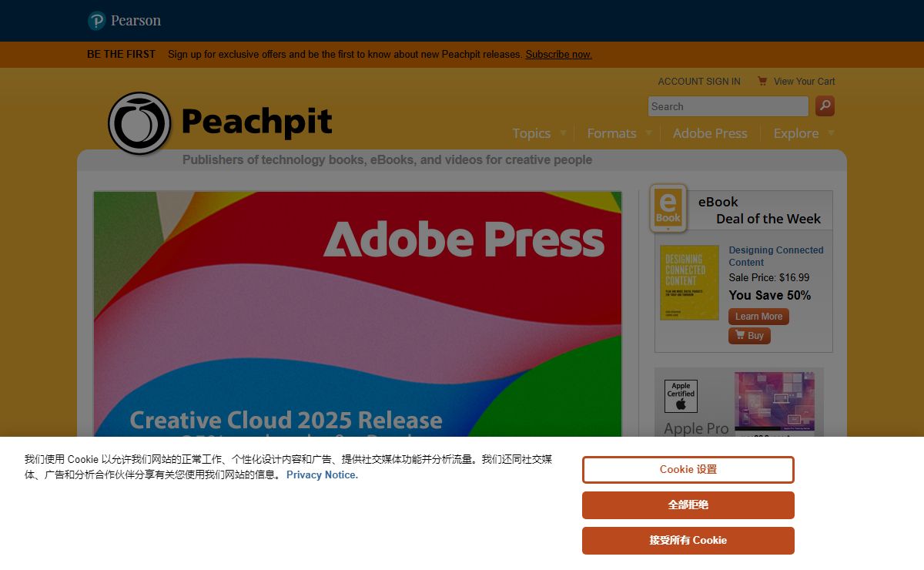Click the Adobe Press Creative Cloud banner
The width and height of the screenshot is (924, 570).
tap(357, 314)
